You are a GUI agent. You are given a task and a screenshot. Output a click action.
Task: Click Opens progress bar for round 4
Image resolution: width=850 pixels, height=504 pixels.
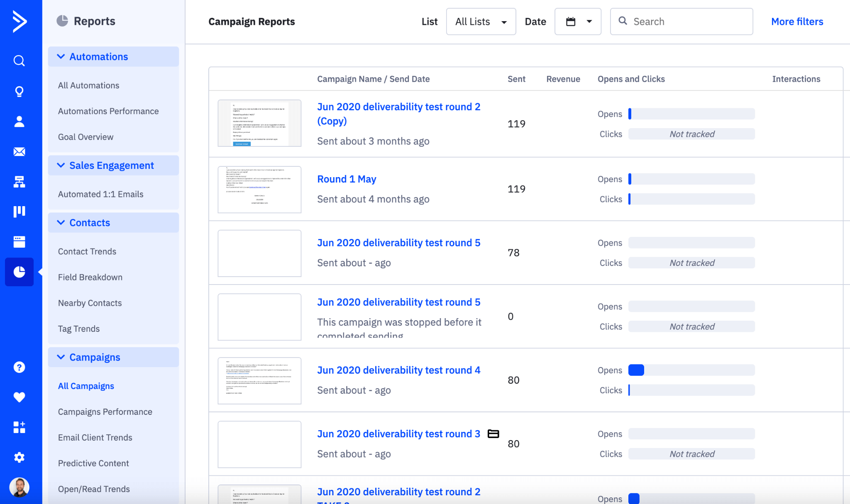pyautogui.click(x=691, y=370)
